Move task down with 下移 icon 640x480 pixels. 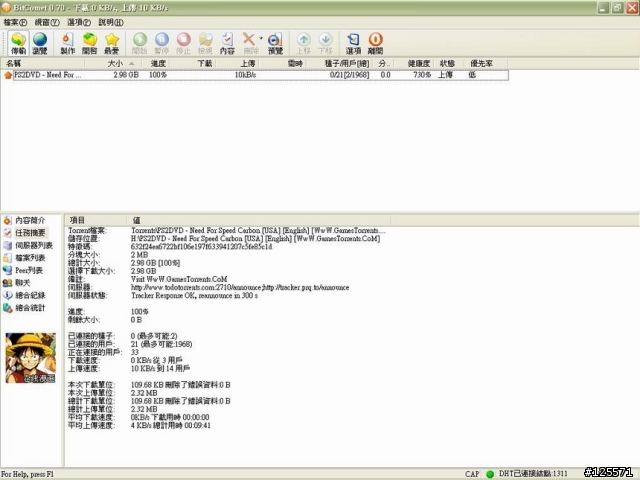(x=325, y=43)
